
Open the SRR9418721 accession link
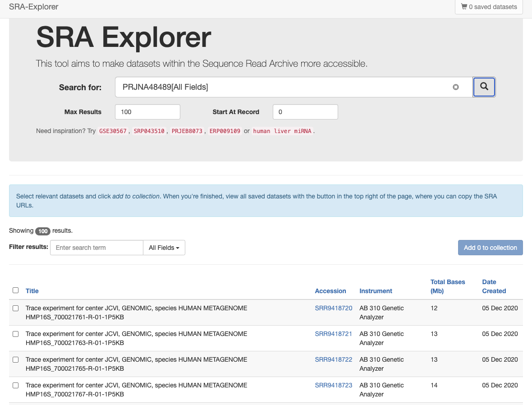coord(333,334)
